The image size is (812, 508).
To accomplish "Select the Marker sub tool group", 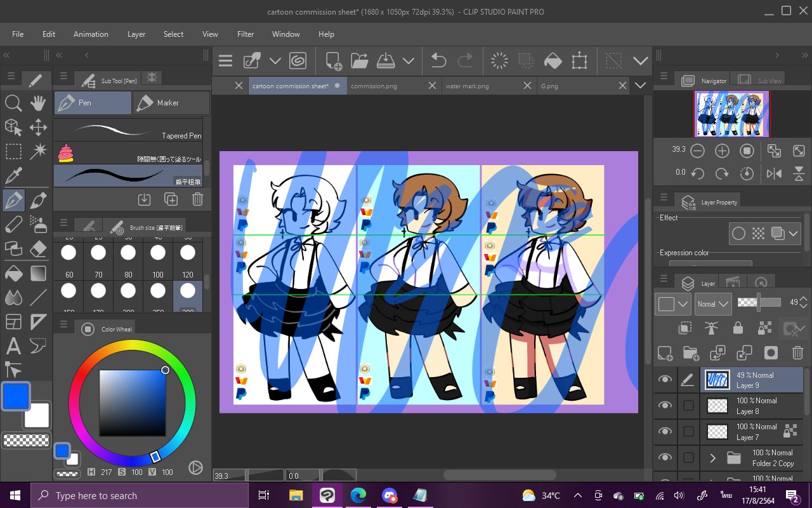I will (171, 103).
